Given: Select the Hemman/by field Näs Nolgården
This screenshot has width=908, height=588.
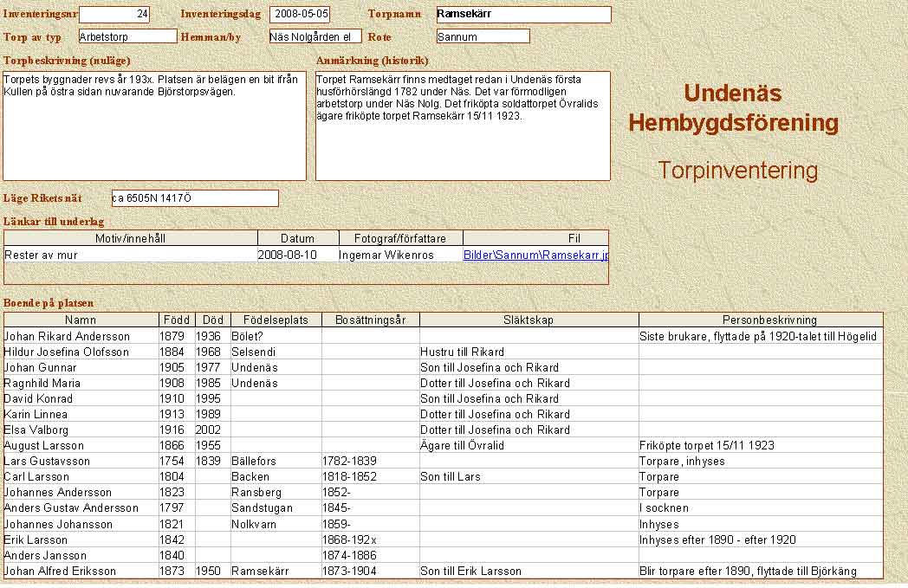Looking at the screenshot, I should click(x=315, y=36).
